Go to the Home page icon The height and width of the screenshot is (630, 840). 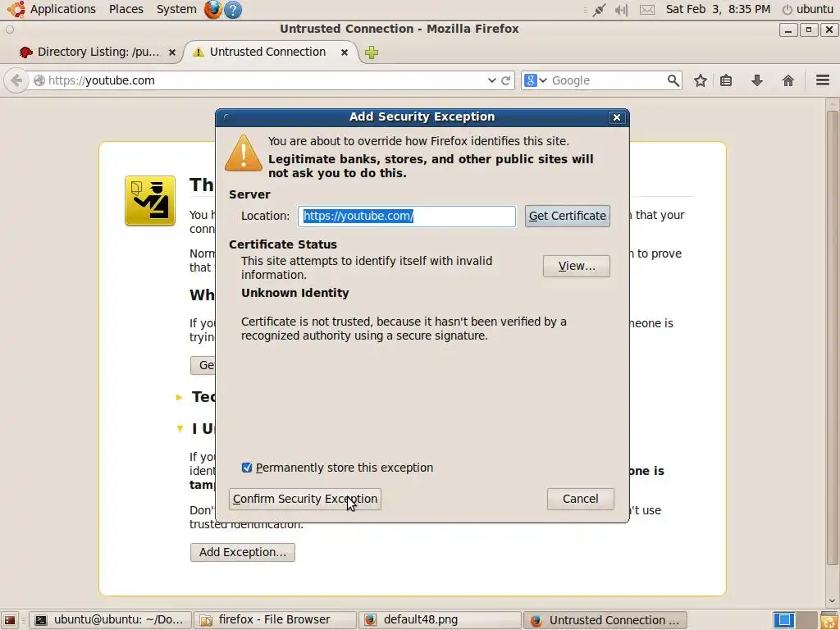point(788,80)
